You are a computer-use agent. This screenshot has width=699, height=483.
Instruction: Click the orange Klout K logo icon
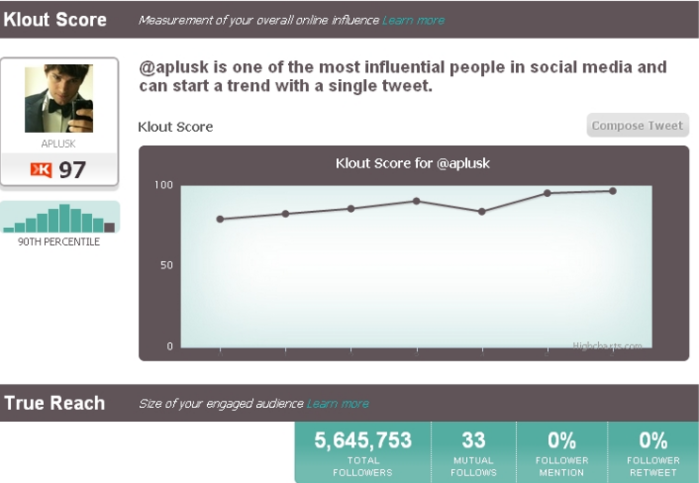(x=41, y=170)
